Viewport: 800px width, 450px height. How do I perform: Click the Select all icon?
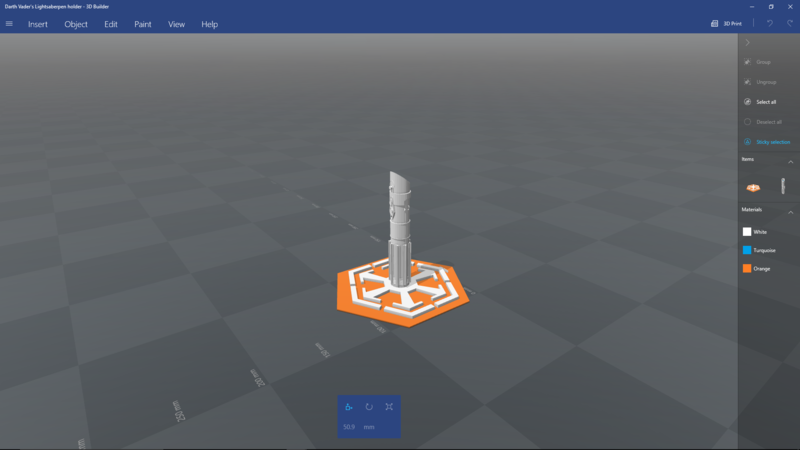[x=747, y=102]
